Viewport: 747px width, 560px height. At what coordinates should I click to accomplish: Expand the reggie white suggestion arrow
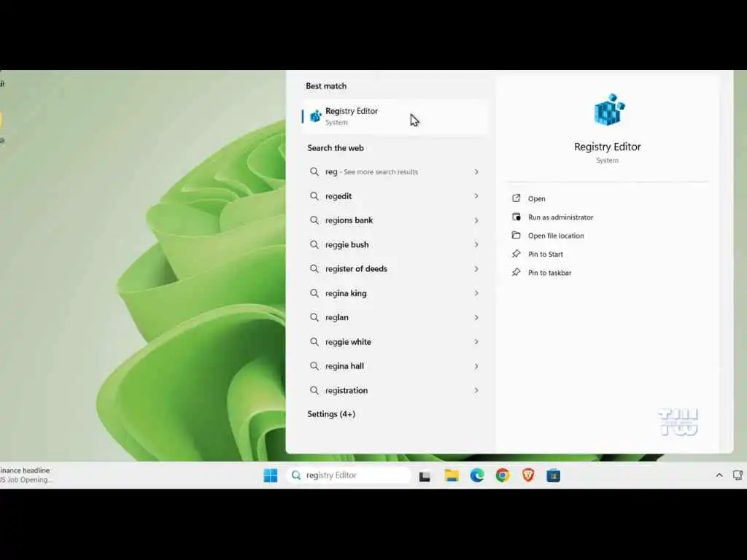(476, 342)
